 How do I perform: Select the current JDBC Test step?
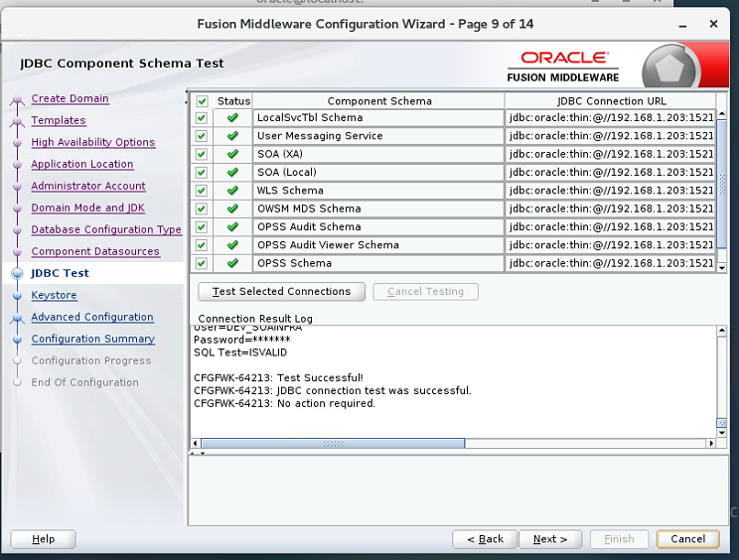coord(60,273)
